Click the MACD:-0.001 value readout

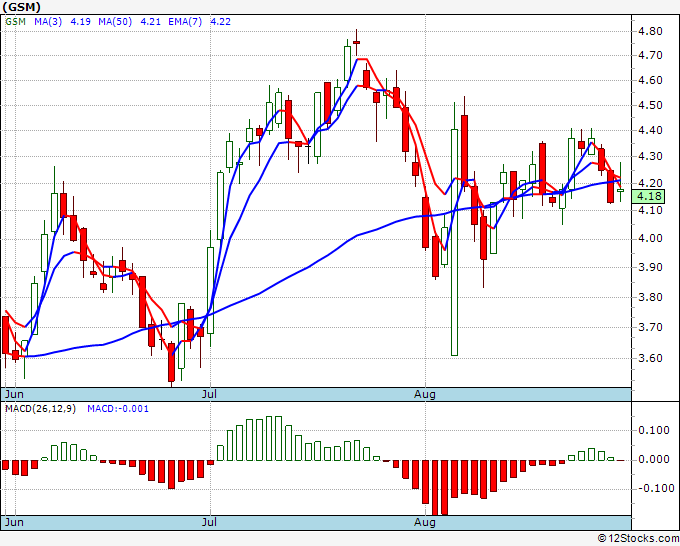(118, 409)
